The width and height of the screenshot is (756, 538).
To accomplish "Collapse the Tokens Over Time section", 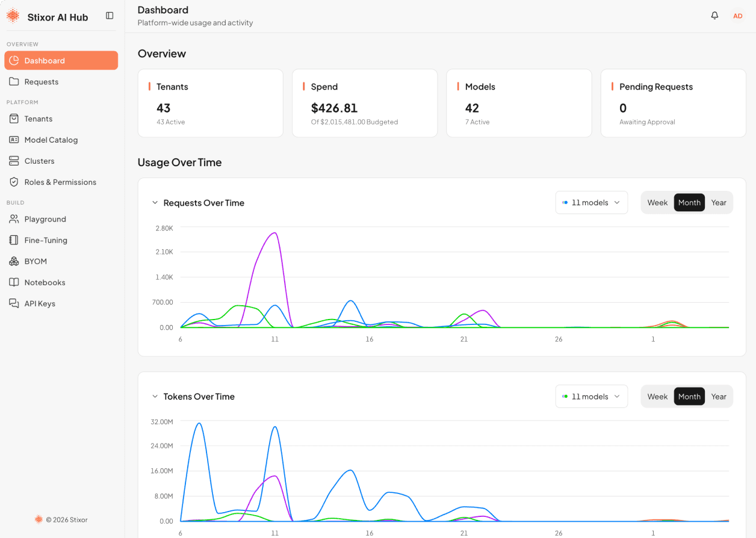I will point(155,397).
